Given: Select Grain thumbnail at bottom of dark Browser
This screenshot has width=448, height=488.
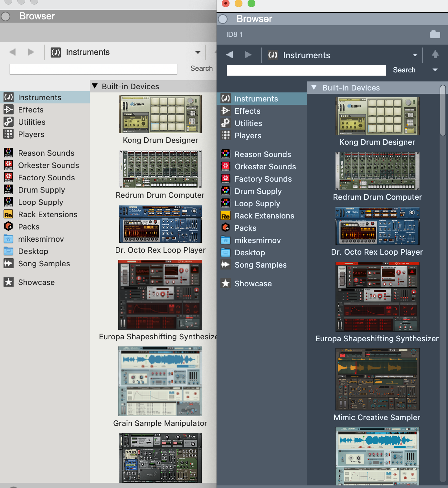Looking at the screenshot, I should 378,456.
